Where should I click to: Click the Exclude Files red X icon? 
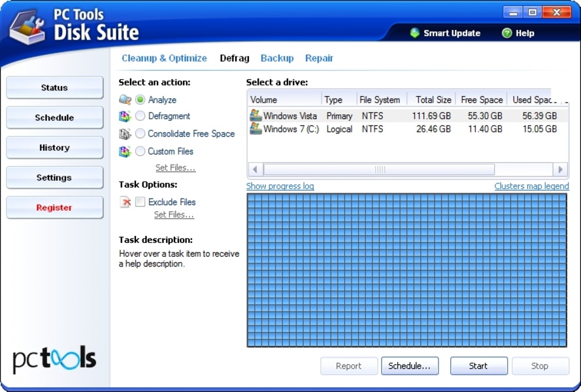125,203
